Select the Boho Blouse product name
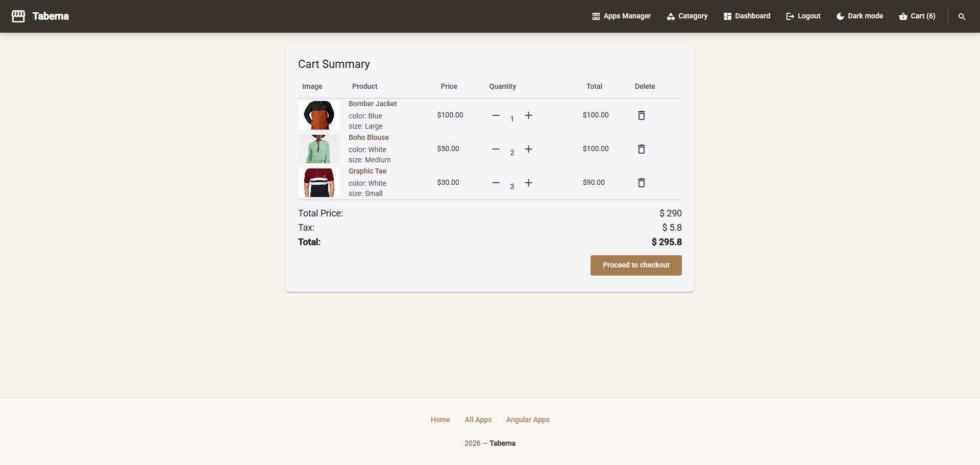This screenshot has height=465, width=980. click(x=369, y=137)
